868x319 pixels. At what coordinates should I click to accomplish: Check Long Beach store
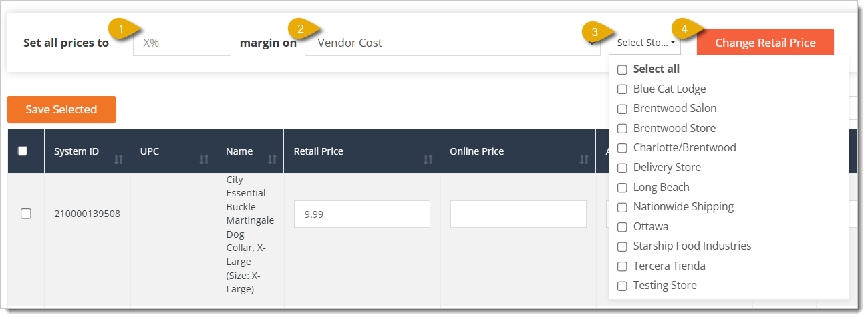pos(622,188)
